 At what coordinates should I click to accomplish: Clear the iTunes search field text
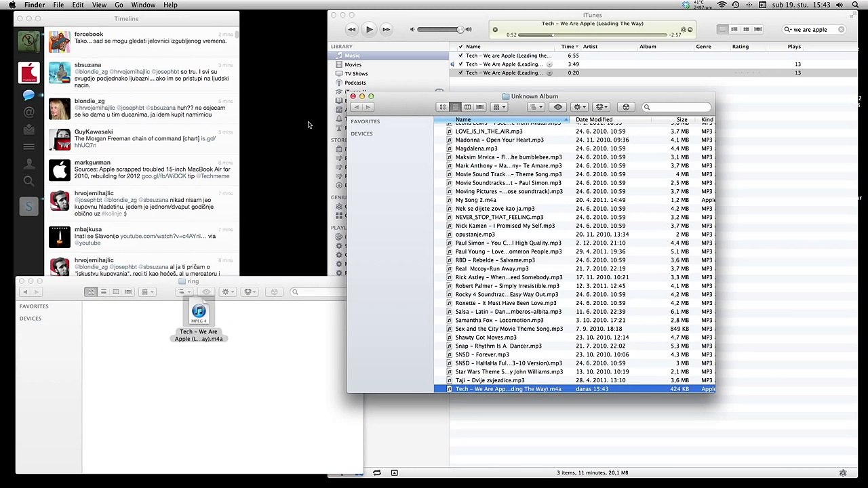point(842,30)
